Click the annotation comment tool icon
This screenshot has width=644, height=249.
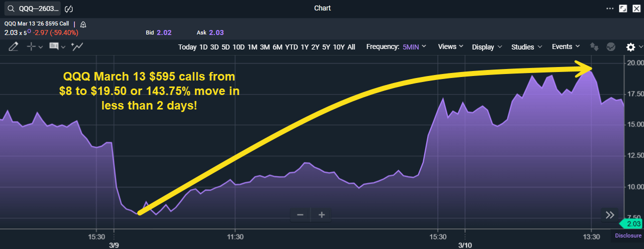point(54,46)
